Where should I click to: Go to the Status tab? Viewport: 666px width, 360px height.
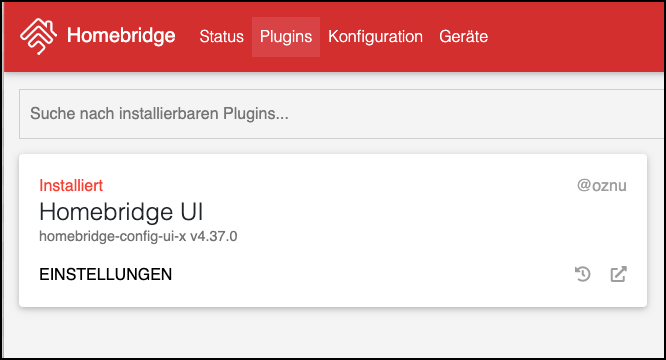point(221,37)
